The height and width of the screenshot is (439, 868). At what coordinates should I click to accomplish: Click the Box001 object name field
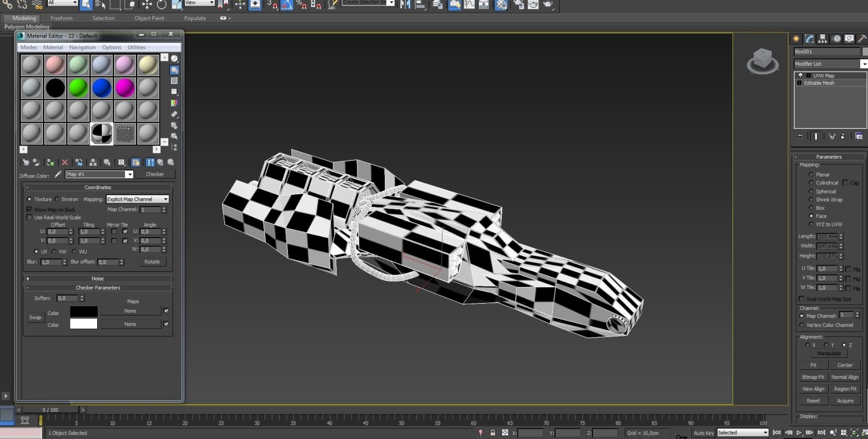coord(827,52)
